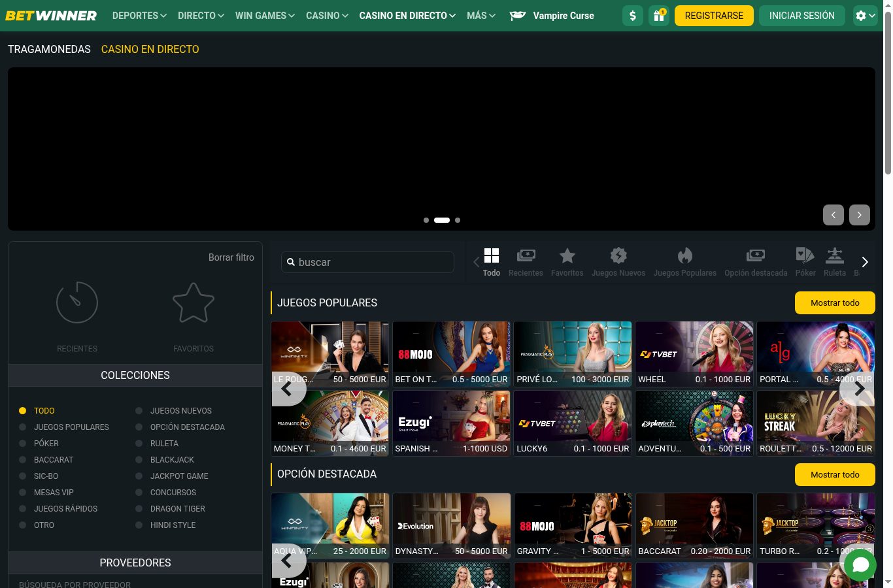Select the DRAGON TIGER collection filter
This screenshot has height=588, width=893.
click(x=170, y=509)
